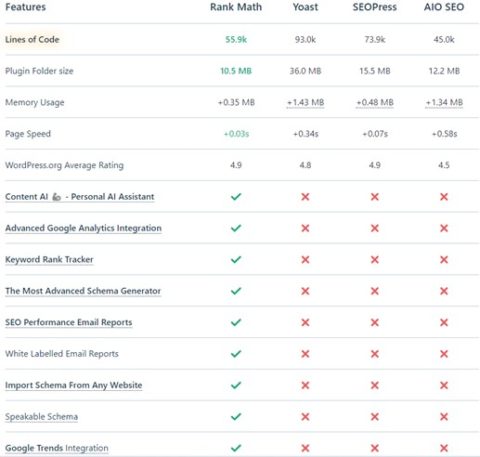
Task: Click AIO SEO cross for Google Analytics Integration
Action: pyautogui.click(x=444, y=228)
